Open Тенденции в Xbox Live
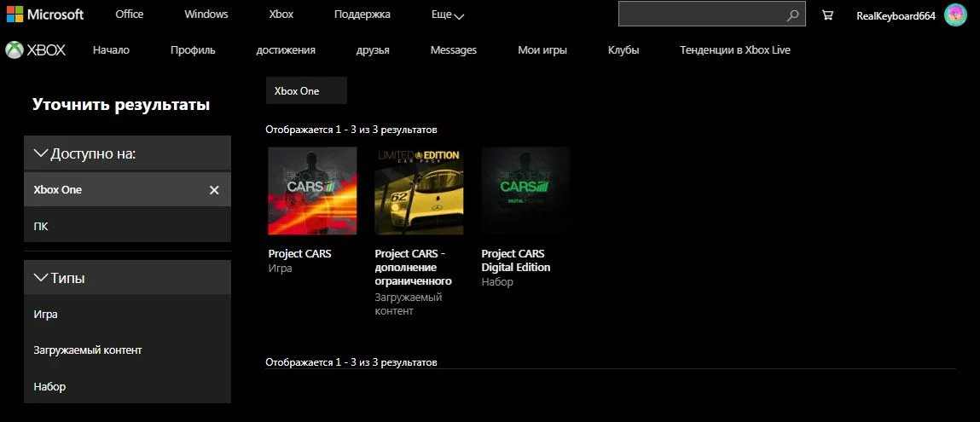This screenshot has height=422, width=980. (735, 50)
